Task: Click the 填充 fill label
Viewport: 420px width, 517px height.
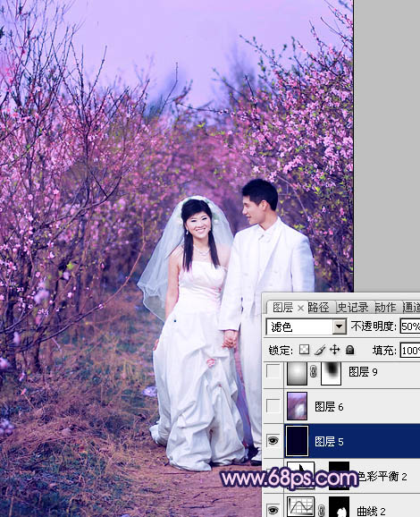Action: coord(384,350)
